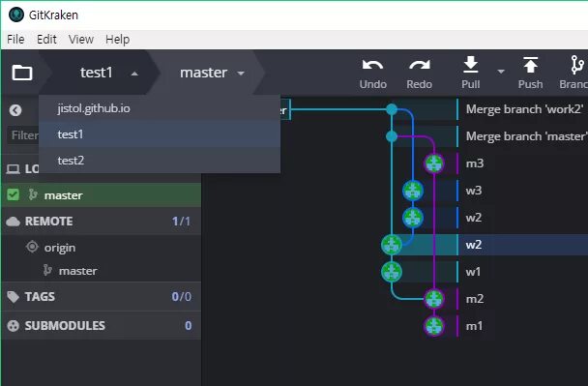Click the SUBMODULES icon

pos(14,326)
